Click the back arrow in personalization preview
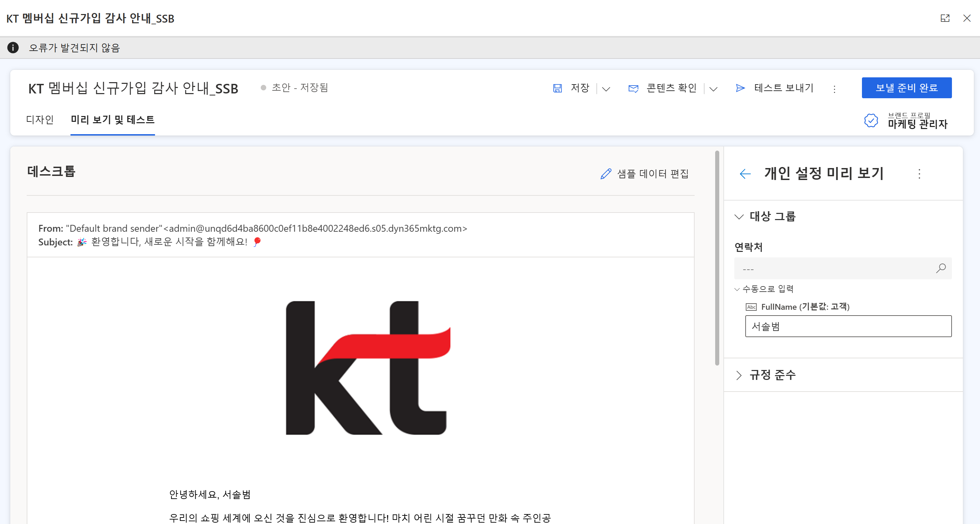 tap(745, 174)
